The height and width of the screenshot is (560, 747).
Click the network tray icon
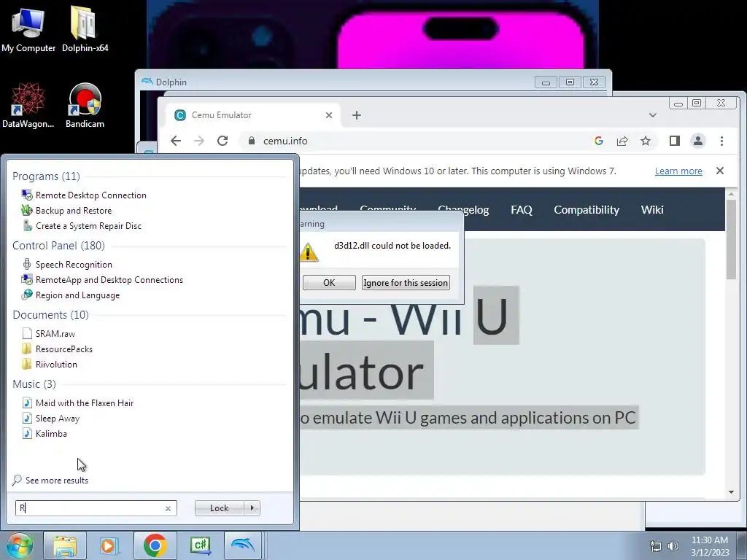656,546
